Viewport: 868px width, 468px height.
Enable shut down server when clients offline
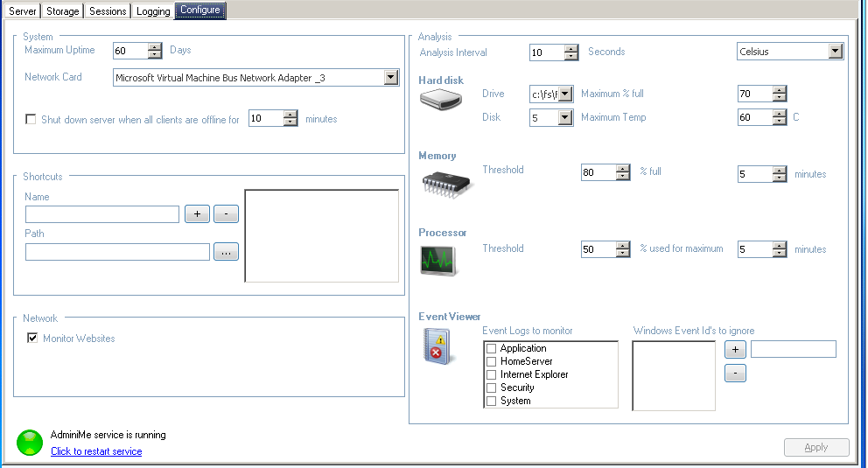point(31,119)
